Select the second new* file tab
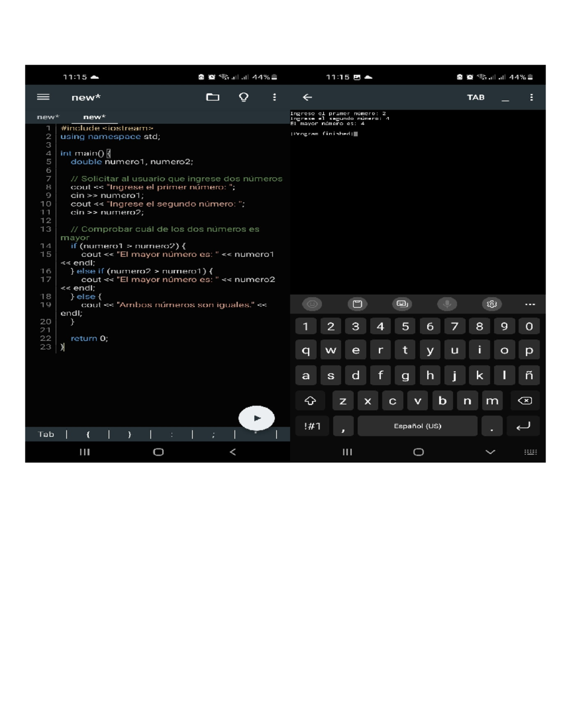 pyautogui.click(x=94, y=117)
